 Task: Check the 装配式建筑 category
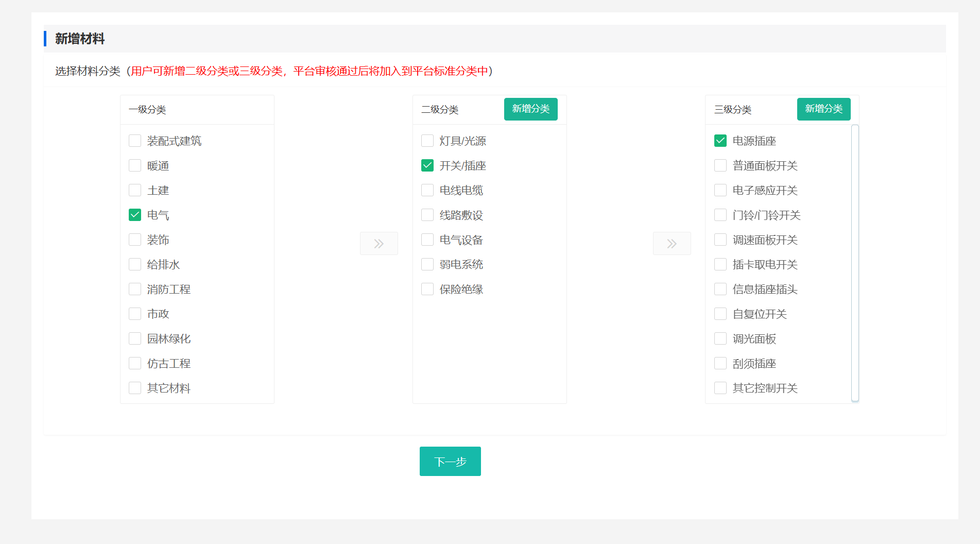click(135, 141)
